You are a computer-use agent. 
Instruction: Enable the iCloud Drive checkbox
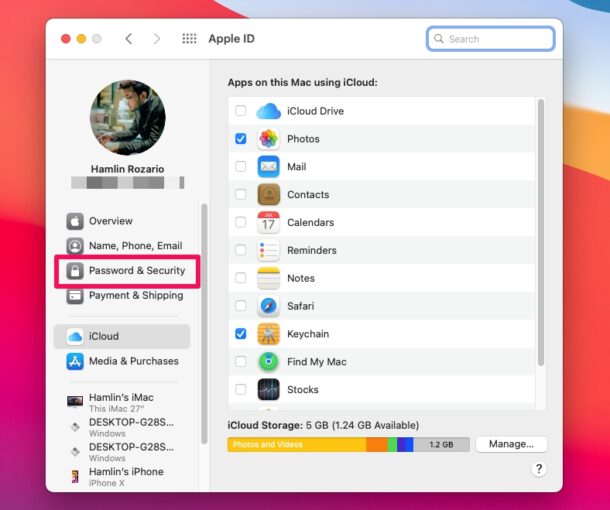click(x=241, y=111)
